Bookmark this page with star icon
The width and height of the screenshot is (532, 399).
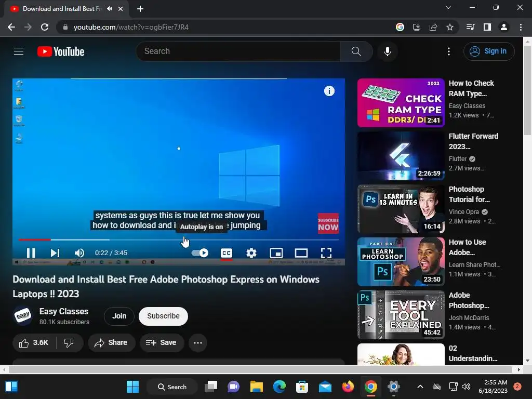[450, 27]
